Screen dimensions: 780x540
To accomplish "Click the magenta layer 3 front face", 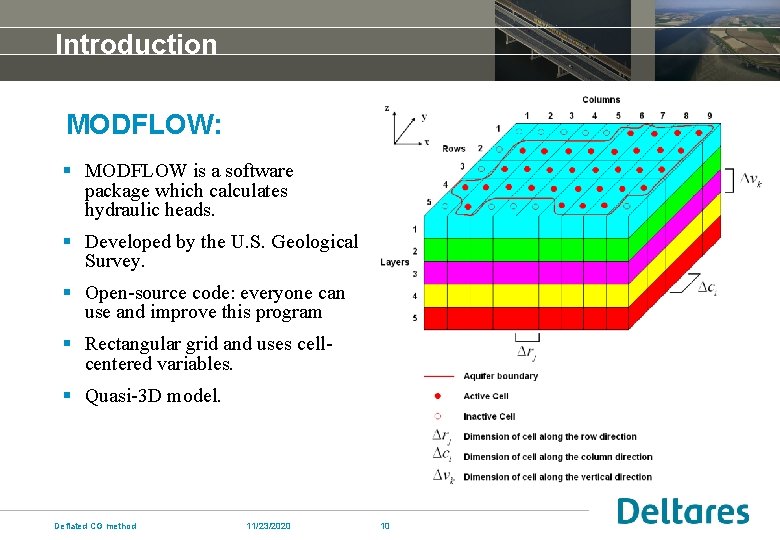I will 526,272.
